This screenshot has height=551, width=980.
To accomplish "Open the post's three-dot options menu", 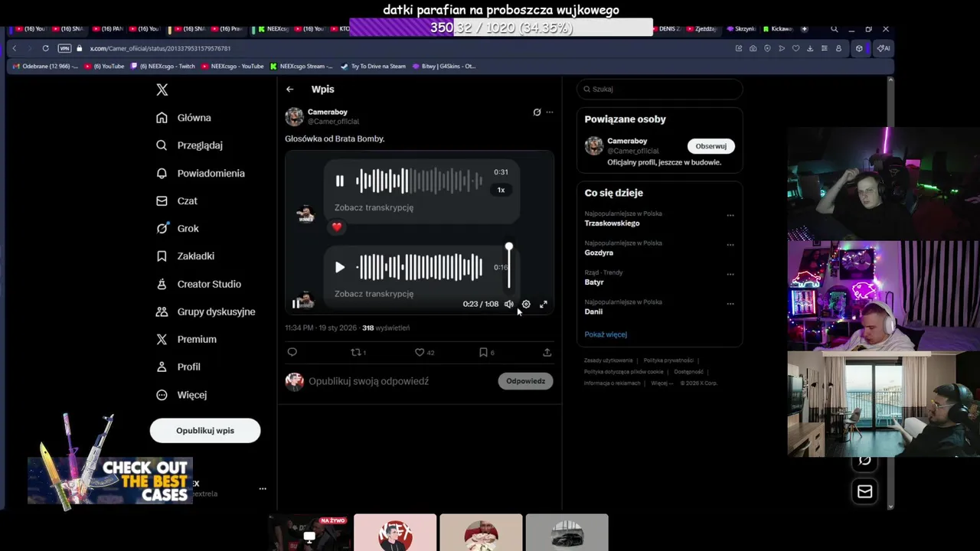I will [x=549, y=112].
